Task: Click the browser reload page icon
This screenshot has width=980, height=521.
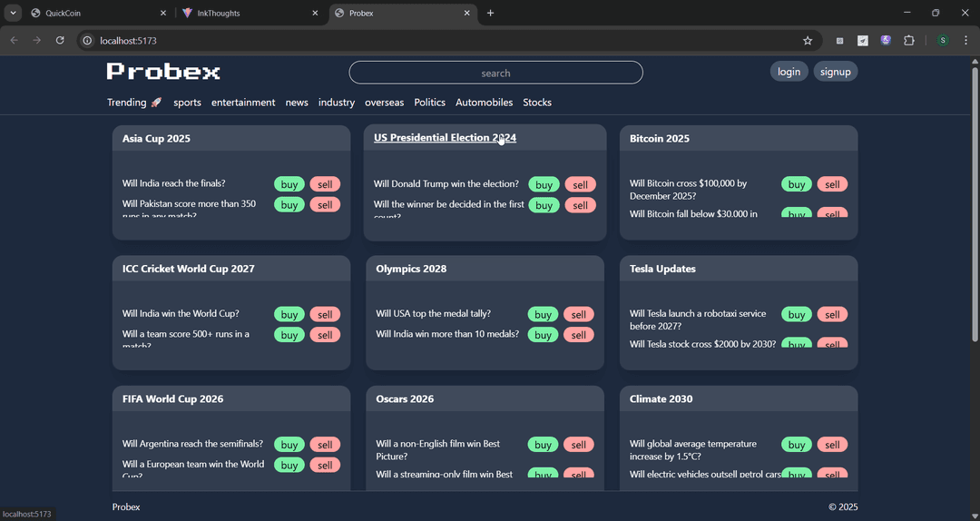Action: [60, 40]
